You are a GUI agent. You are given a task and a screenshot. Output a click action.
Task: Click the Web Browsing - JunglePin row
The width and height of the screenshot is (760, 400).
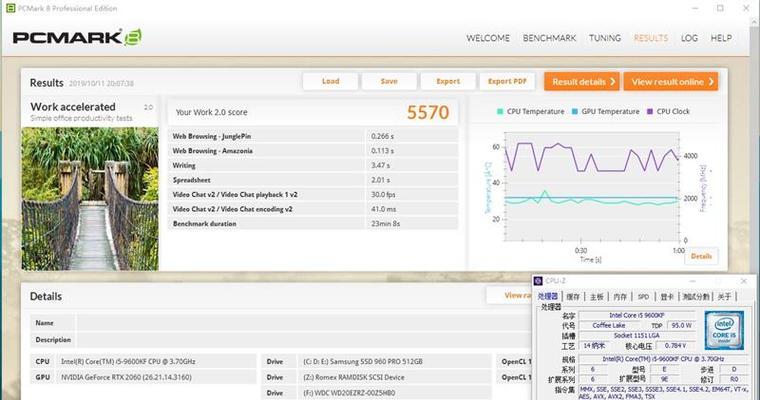point(313,136)
